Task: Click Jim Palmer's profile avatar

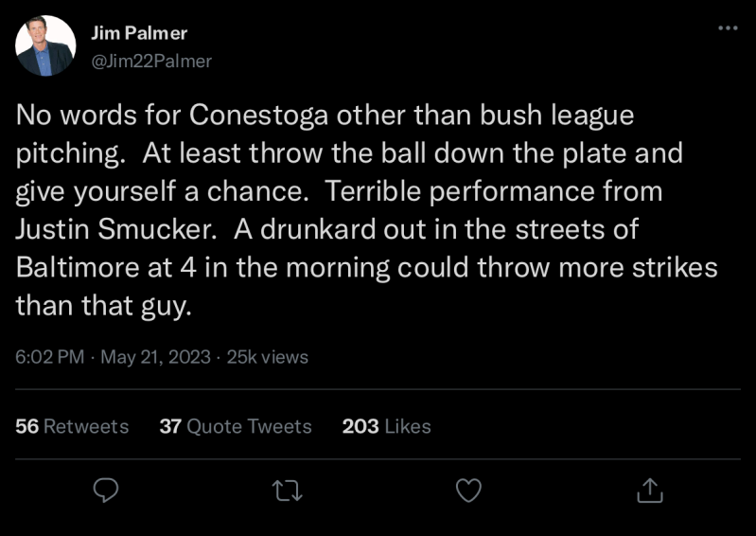Action: click(45, 45)
